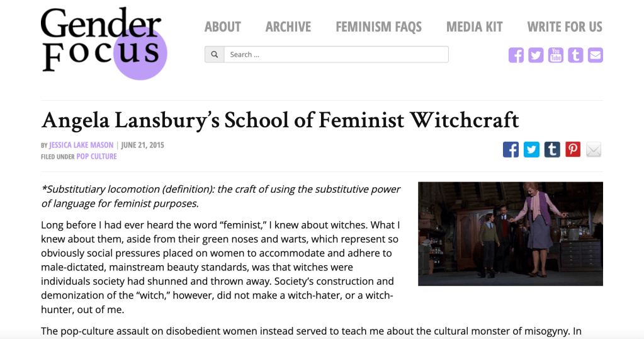Open the purple Tumblr icon in header
The height and width of the screenshot is (339, 644).
tap(575, 55)
